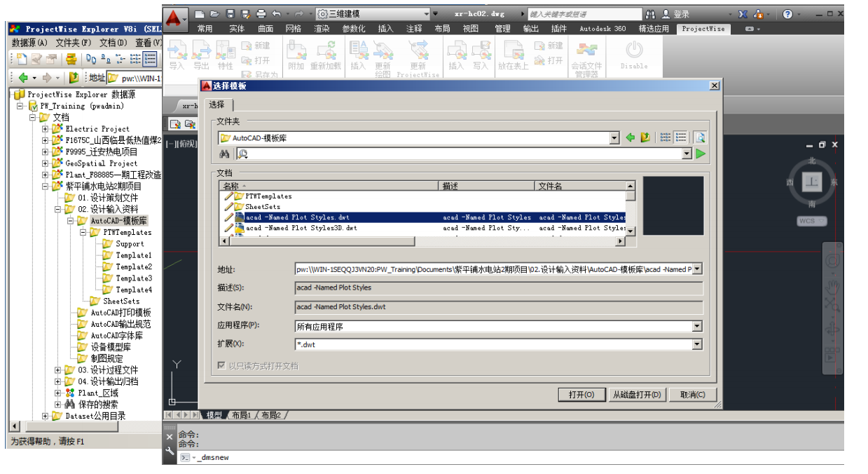The height and width of the screenshot is (474, 868).
Task: Toggle 以只读方式打开文档 checkbox
Action: pyautogui.click(x=222, y=365)
